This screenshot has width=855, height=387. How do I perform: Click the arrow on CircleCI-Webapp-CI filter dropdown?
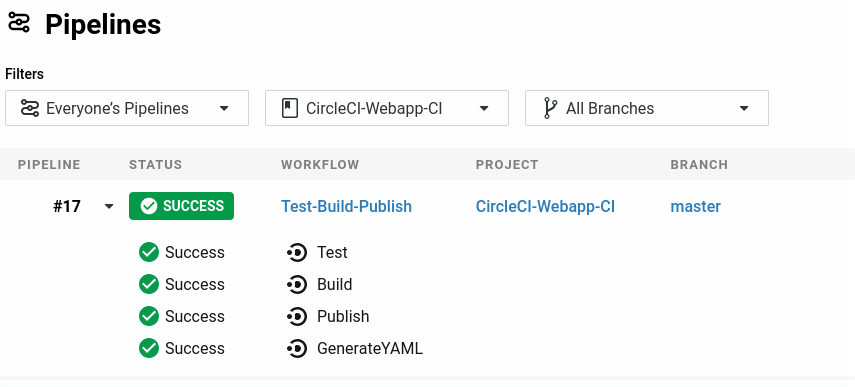[484, 108]
